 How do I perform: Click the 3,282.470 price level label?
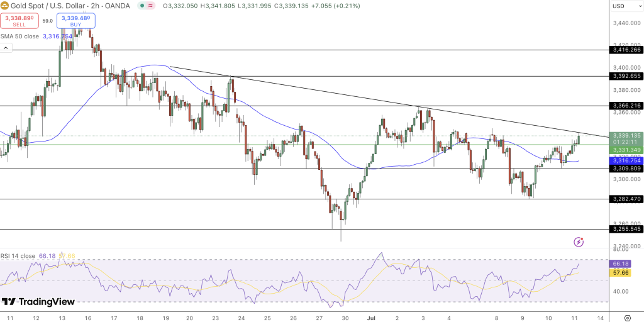click(x=626, y=199)
